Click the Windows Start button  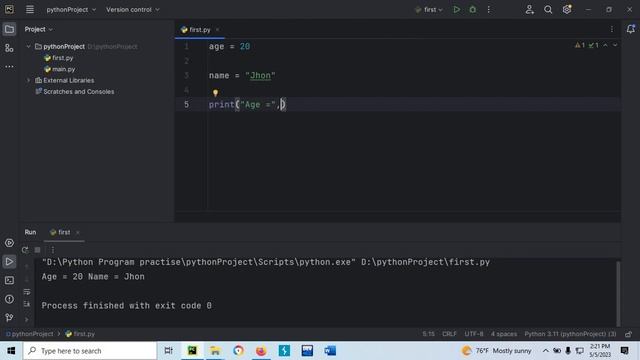[11, 351]
